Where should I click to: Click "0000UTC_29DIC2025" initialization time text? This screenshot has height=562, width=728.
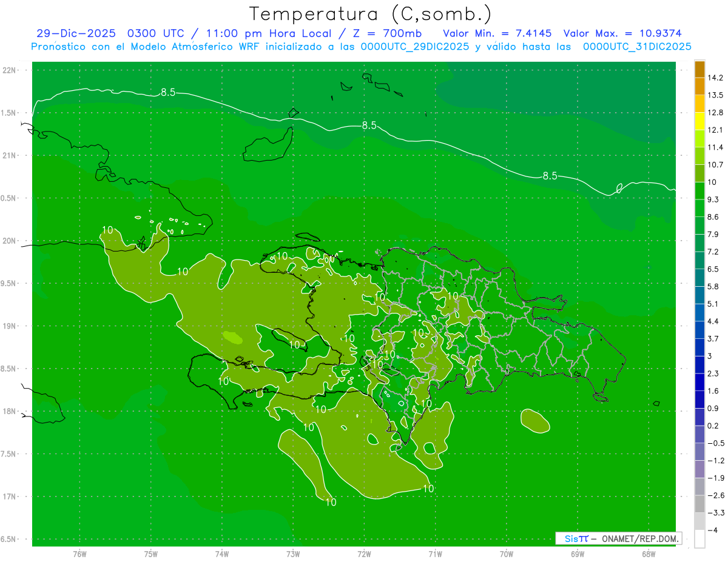[x=415, y=47]
